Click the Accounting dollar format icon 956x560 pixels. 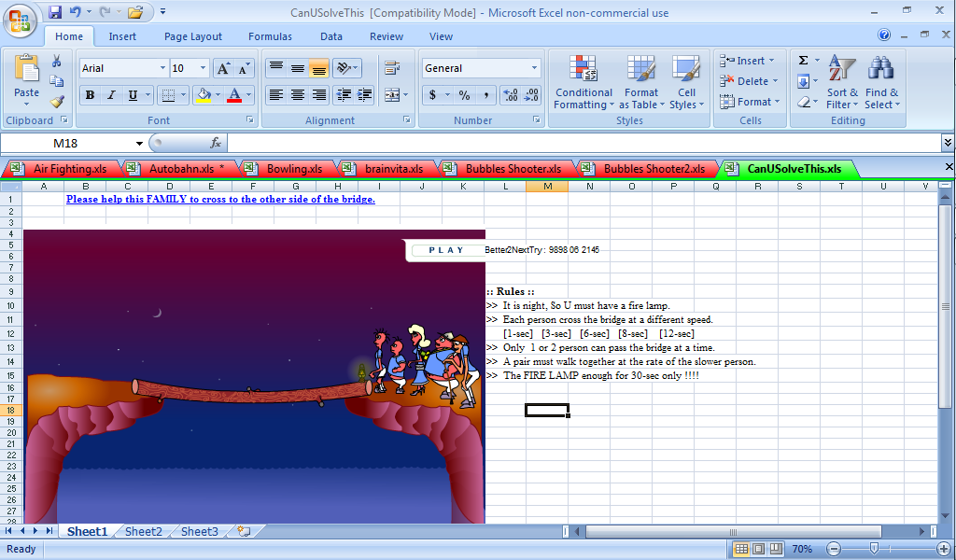[x=432, y=95]
